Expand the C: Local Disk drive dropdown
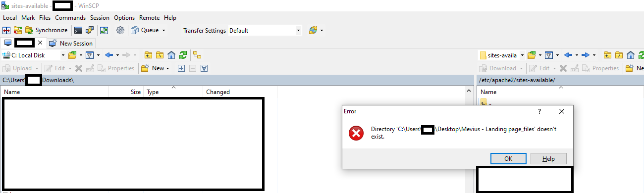The image size is (644, 193). pos(63,55)
